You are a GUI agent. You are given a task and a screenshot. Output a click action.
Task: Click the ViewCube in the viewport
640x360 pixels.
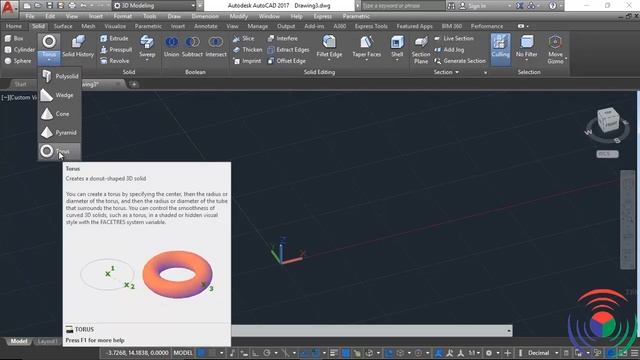(x=608, y=120)
